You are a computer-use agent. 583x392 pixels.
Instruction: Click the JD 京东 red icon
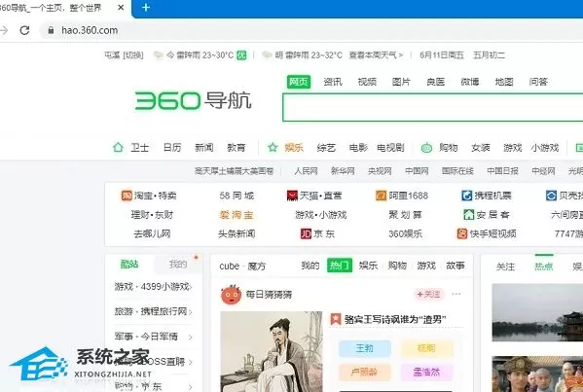[306, 233]
